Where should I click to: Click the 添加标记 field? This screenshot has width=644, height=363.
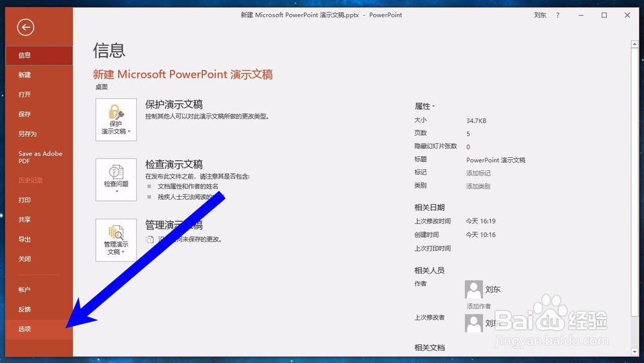pyautogui.click(x=478, y=173)
